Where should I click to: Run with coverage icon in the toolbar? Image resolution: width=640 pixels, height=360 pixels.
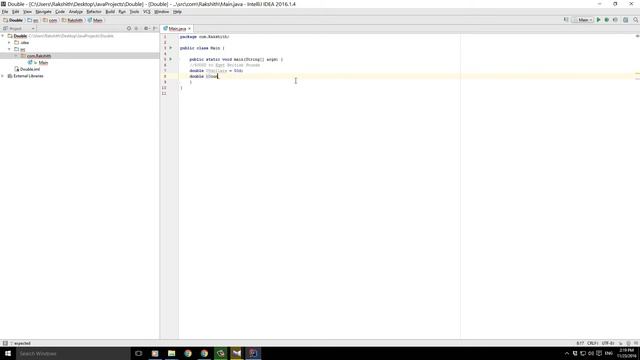616,20
